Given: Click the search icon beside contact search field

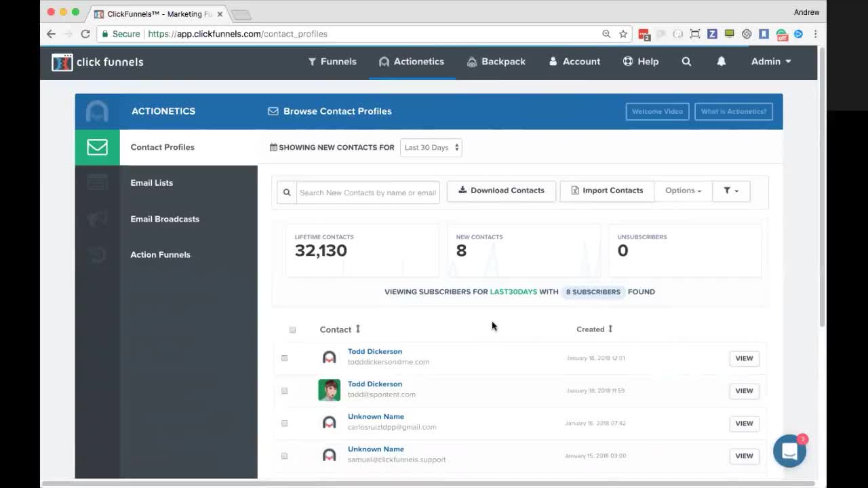Looking at the screenshot, I should tap(287, 192).
